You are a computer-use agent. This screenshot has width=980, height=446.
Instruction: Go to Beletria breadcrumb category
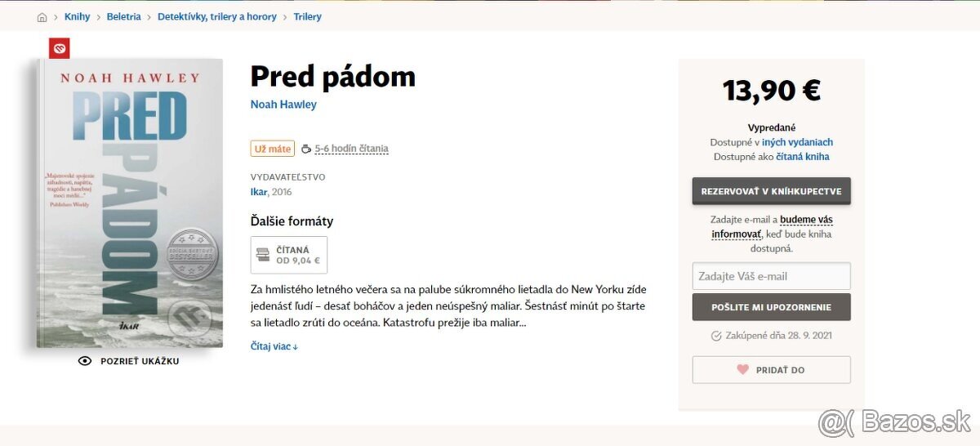click(x=123, y=17)
